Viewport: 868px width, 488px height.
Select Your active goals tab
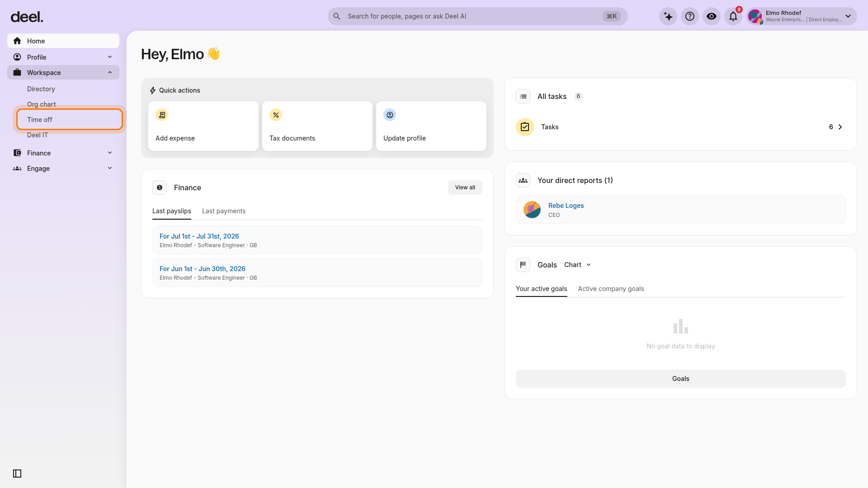click(x=541, y=289)
